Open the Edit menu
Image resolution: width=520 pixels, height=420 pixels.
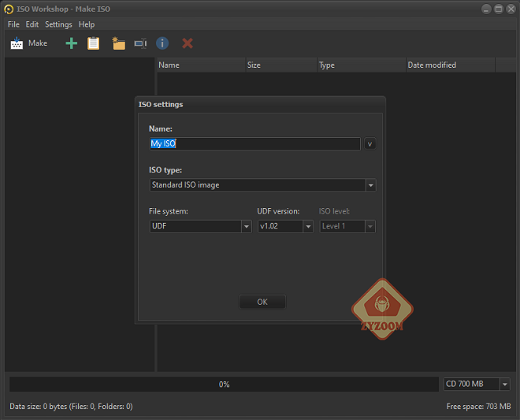click(x=32, y=24)
